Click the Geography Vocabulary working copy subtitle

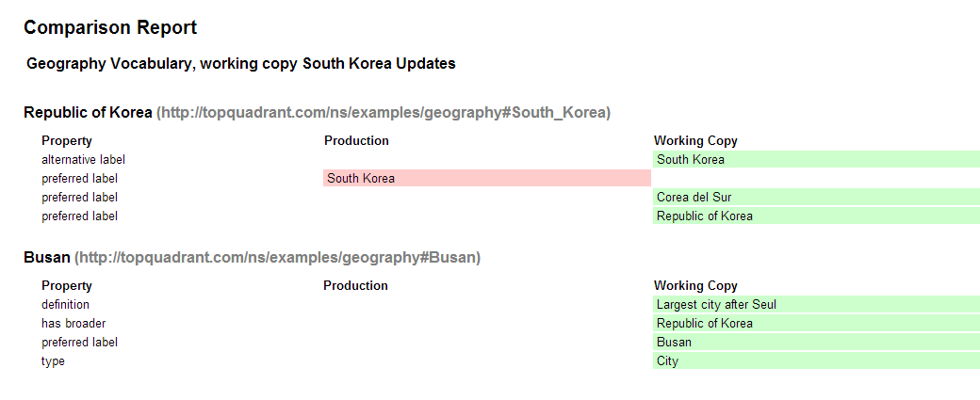click(241, 64)
